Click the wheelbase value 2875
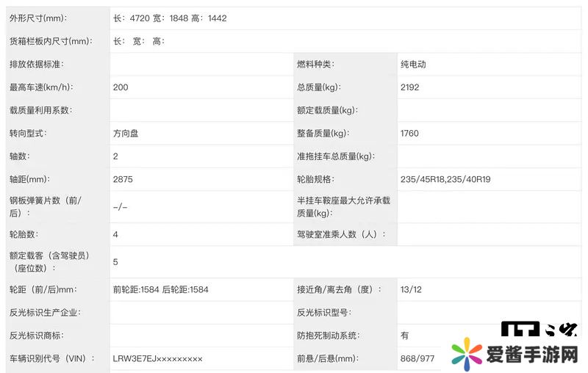 [123, 179]
